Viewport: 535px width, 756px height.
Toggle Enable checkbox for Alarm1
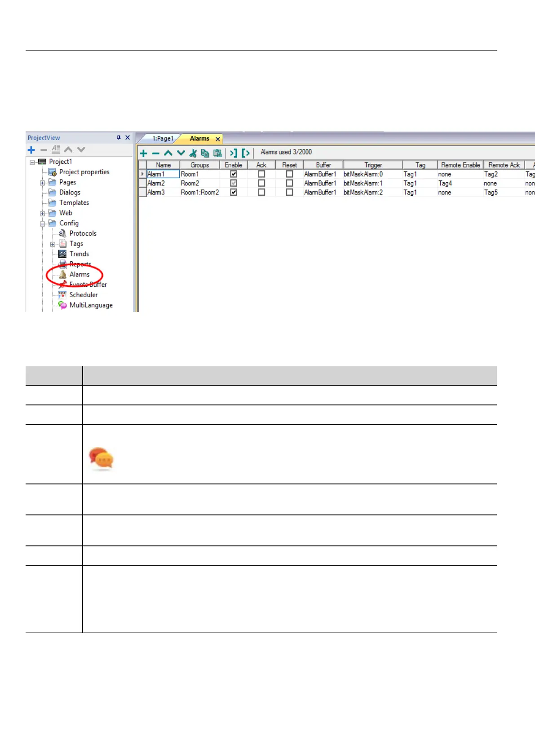tap(234, 174)
